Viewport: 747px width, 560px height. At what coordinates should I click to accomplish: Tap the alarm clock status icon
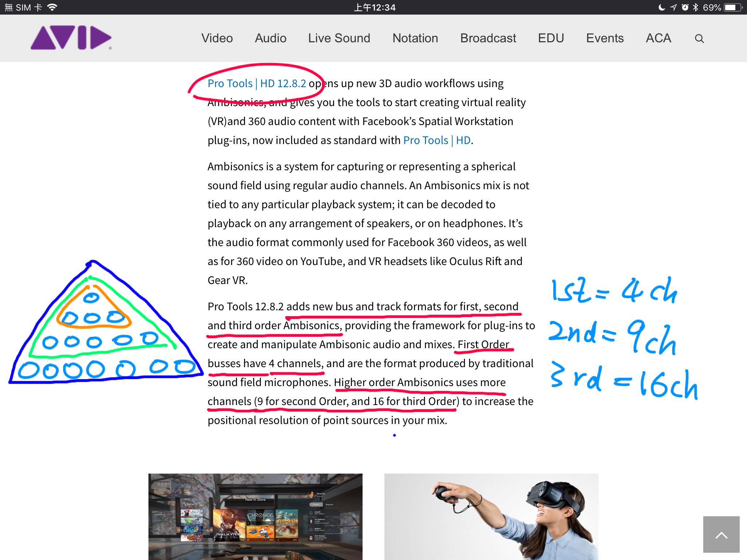click(685, 7)
